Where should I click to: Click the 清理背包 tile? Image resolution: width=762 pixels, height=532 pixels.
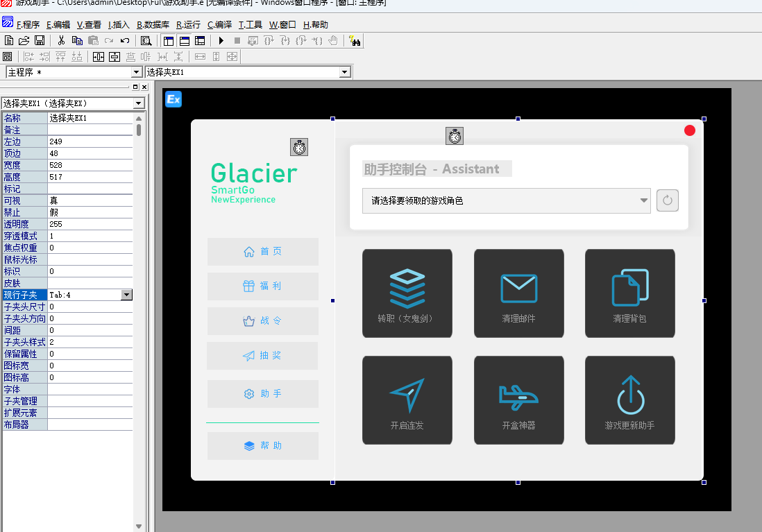click(630, 293)
